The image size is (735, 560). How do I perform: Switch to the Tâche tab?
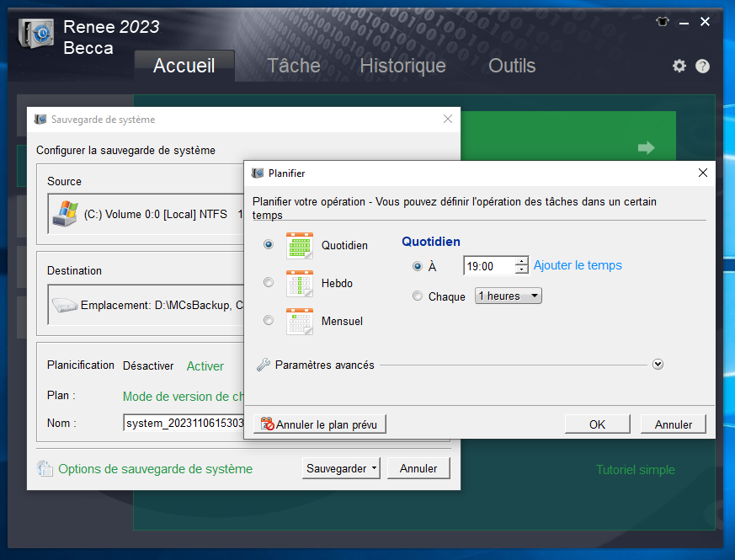pyautogui.click(x=293, y=66)
